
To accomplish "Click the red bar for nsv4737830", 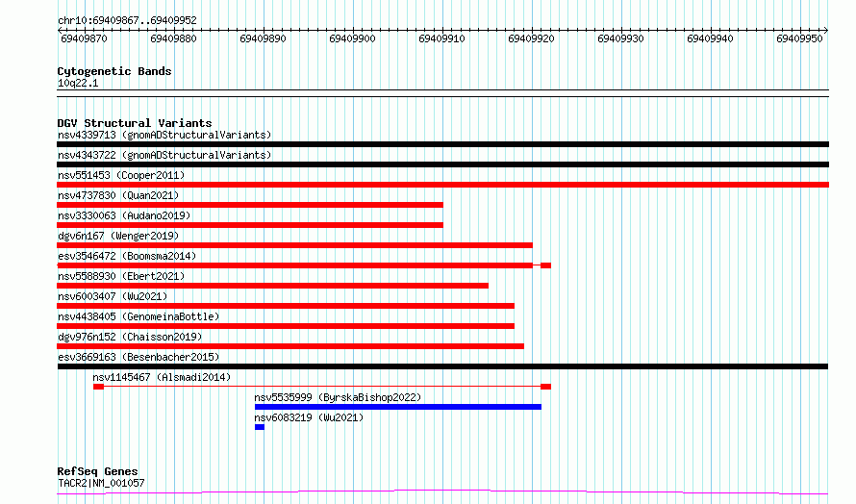I will pyautogui.click(x=250, y=205).
